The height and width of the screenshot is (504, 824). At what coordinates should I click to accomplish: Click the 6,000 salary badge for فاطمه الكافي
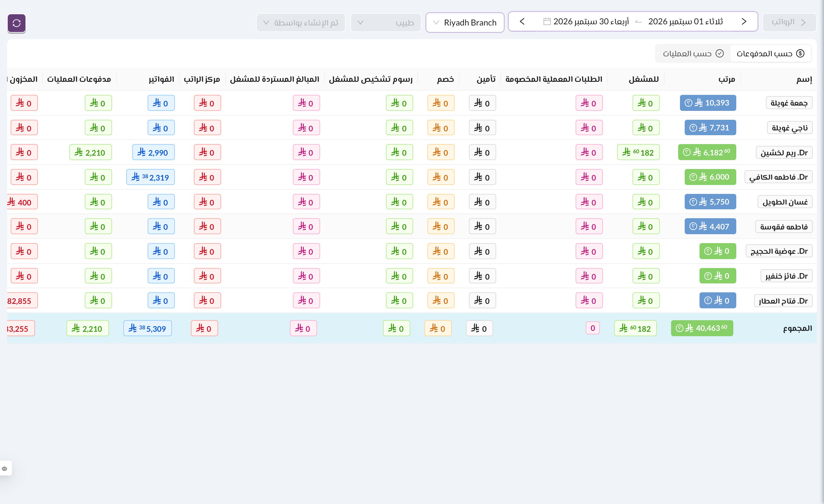pos(710,177)
